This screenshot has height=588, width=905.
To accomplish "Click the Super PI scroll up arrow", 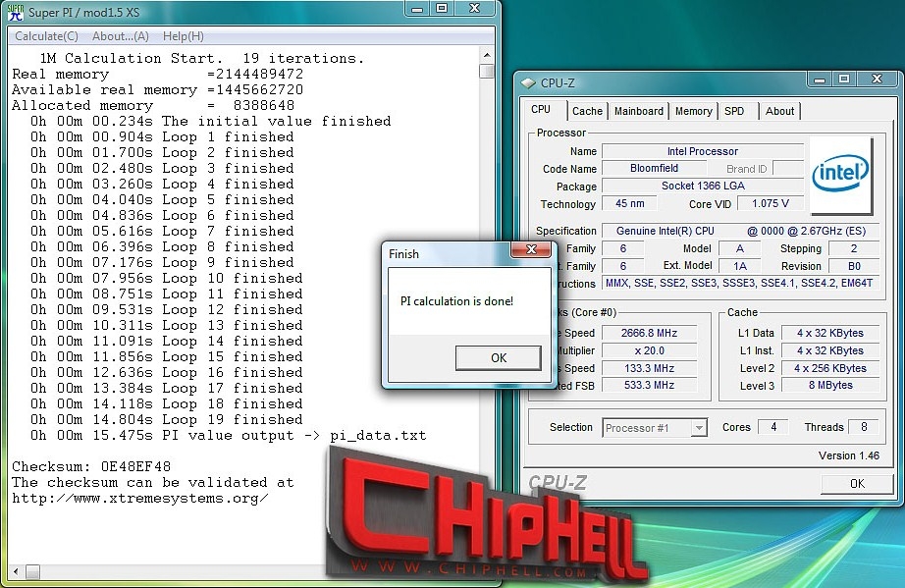I will coord(487,56).
